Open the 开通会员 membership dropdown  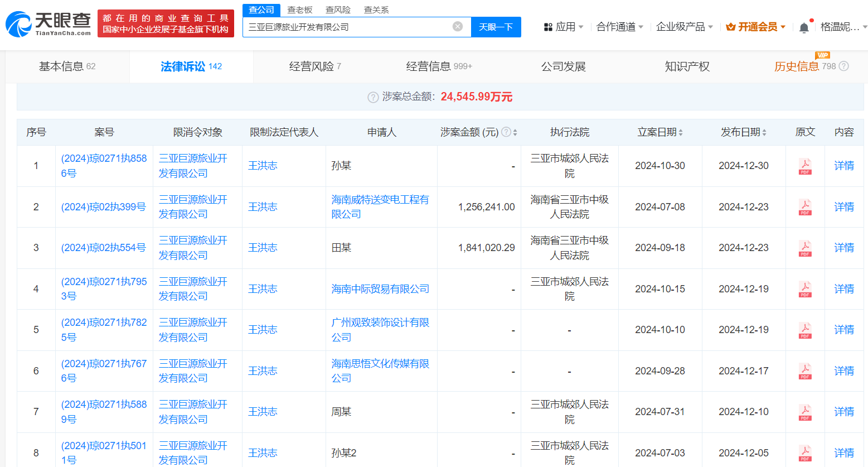point(755,27)
